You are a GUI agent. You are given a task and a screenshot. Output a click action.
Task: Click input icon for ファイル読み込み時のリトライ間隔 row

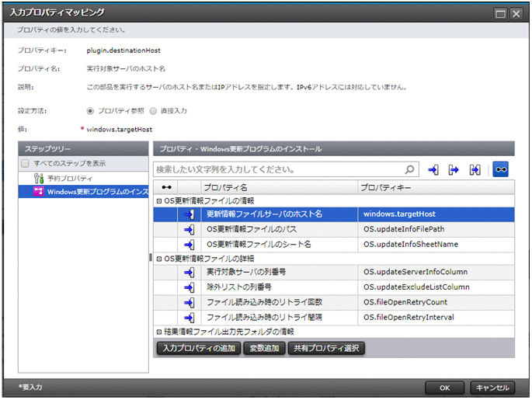pos(190,318)
